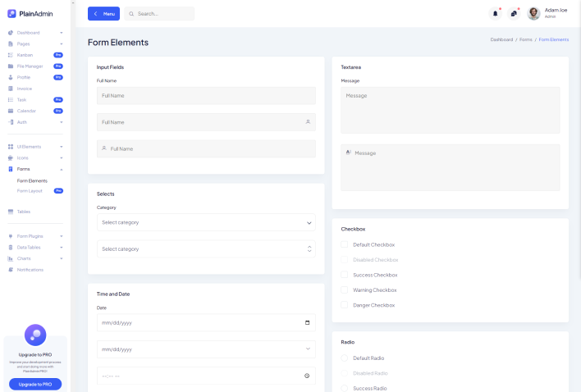Click the Kanban sidebar icon
This screenshot has width=581, height=392.
[11, 54]
